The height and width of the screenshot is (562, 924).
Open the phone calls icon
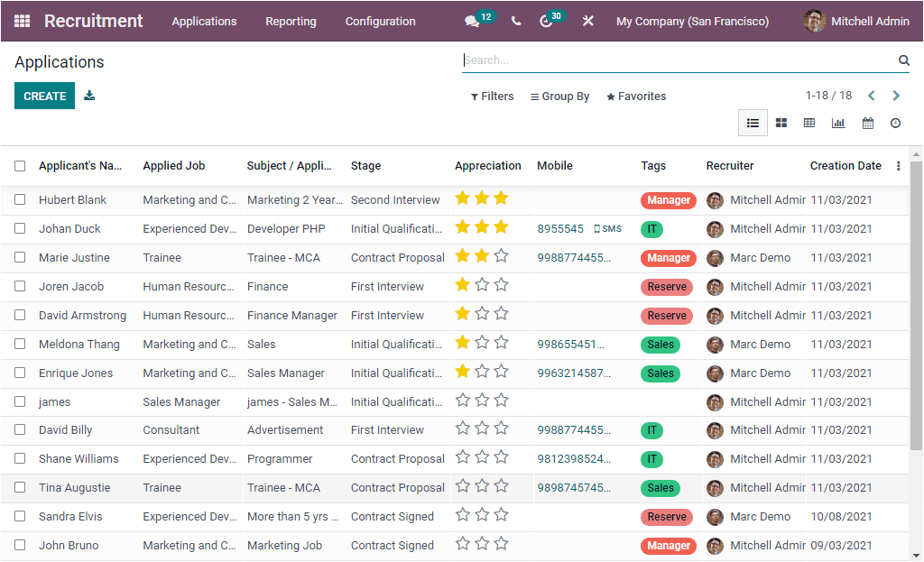pyautogui.click(x=515, y=20)
